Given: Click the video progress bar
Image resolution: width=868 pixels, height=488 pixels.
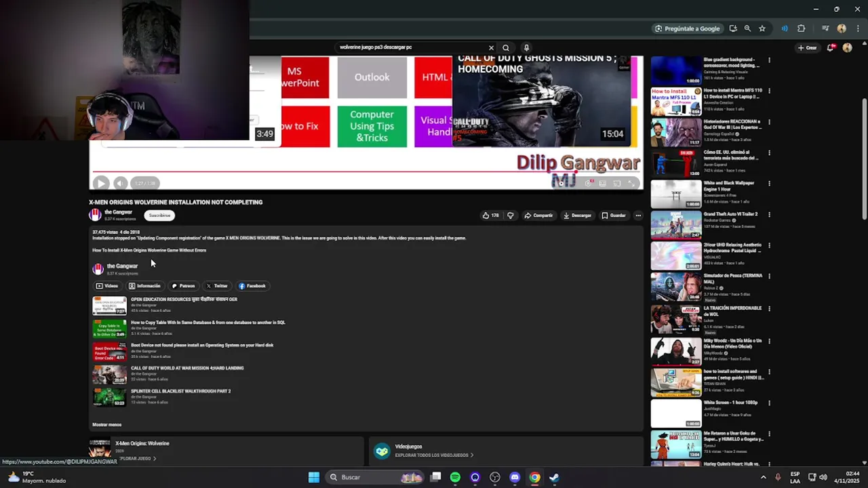Looking at the screenshot, I should point(366,171).
